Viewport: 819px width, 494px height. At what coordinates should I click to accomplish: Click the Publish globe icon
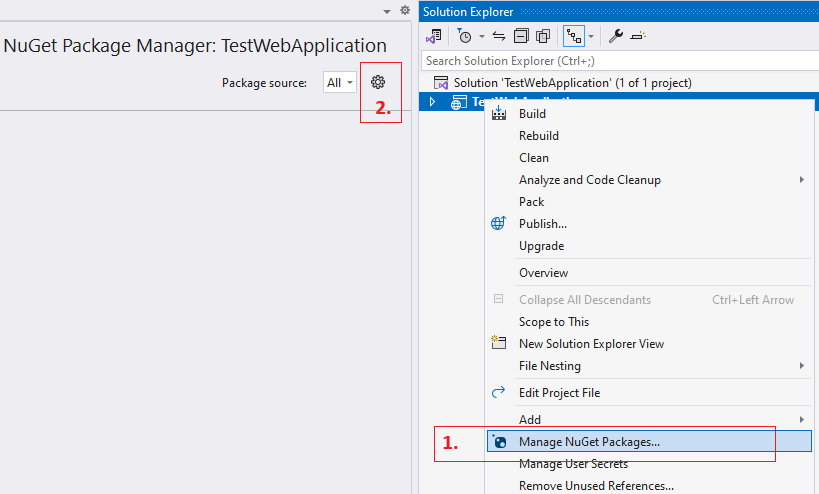click(x=498, y=223)
